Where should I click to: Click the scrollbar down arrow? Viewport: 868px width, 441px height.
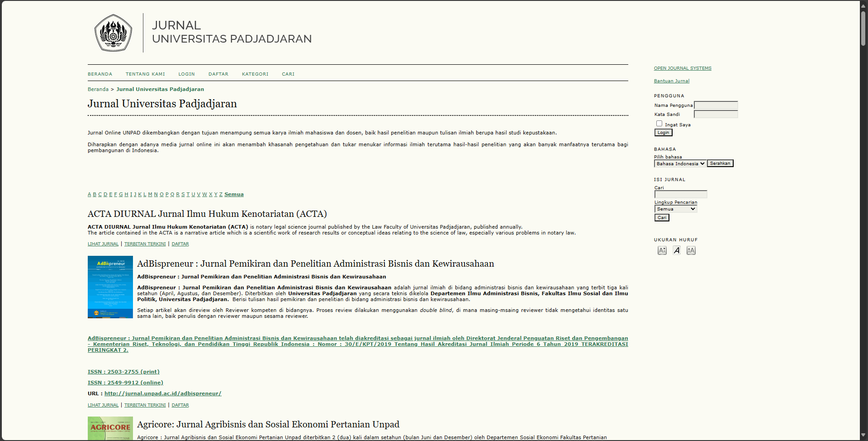pos(863,436)
